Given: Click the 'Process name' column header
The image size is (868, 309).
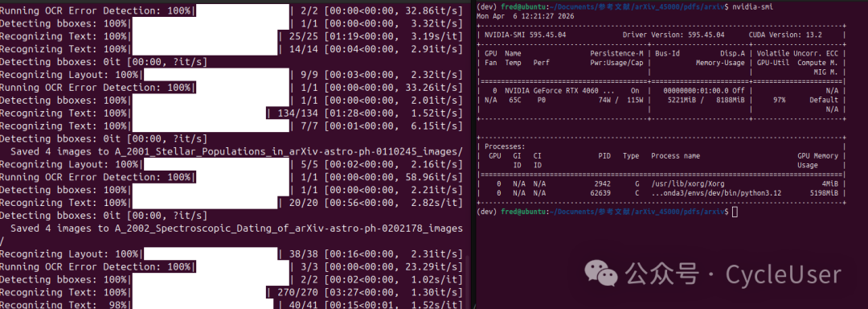Looking at the screenshot, I should pyautogui.click(x=676, y=156).
